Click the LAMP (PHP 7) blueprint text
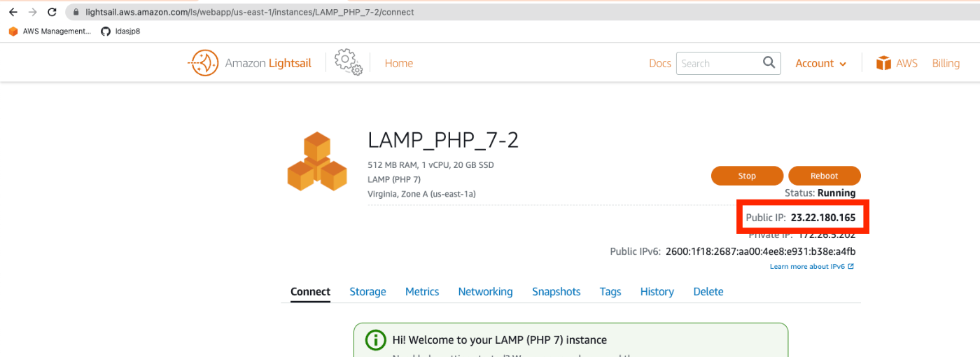980x357 pixels. coord(394,179)
